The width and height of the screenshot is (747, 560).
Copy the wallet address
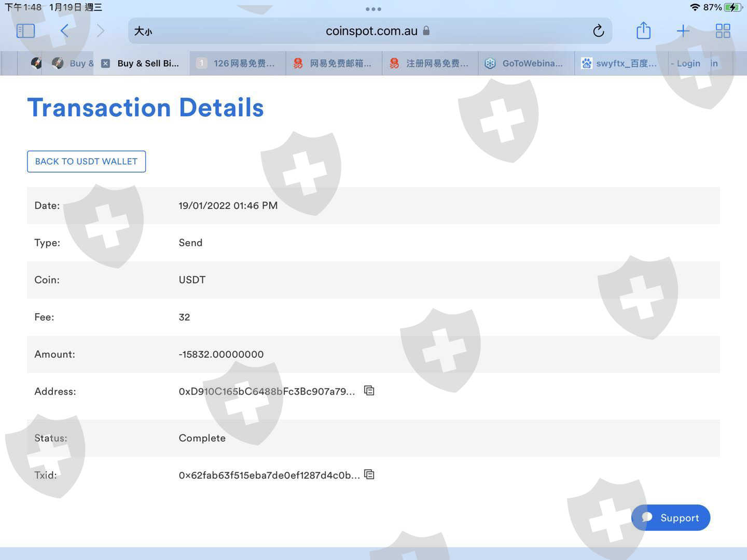(x=369, y=390)
